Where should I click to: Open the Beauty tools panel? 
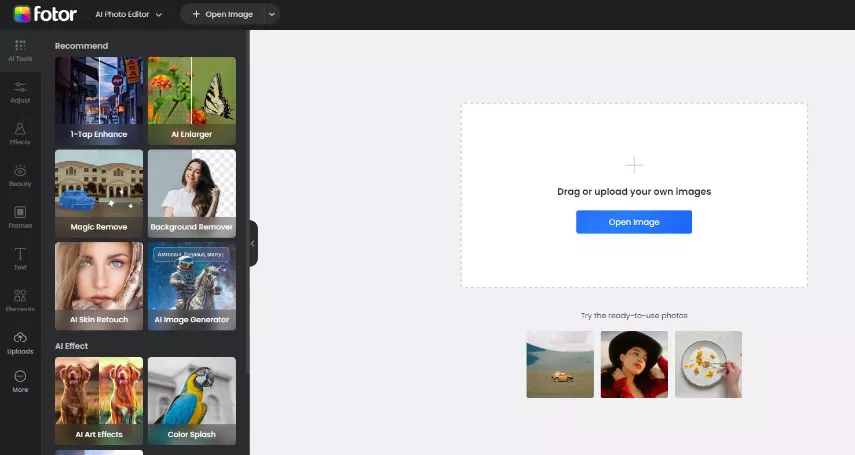20,176
